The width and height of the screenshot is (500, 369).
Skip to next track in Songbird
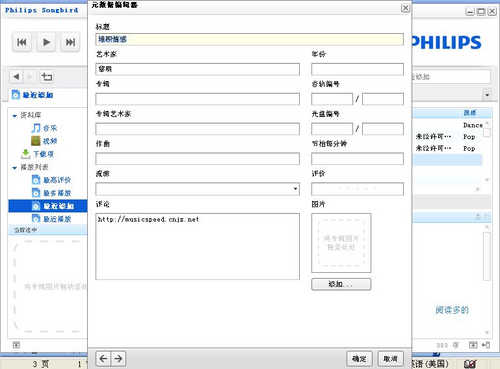point(70,42)
